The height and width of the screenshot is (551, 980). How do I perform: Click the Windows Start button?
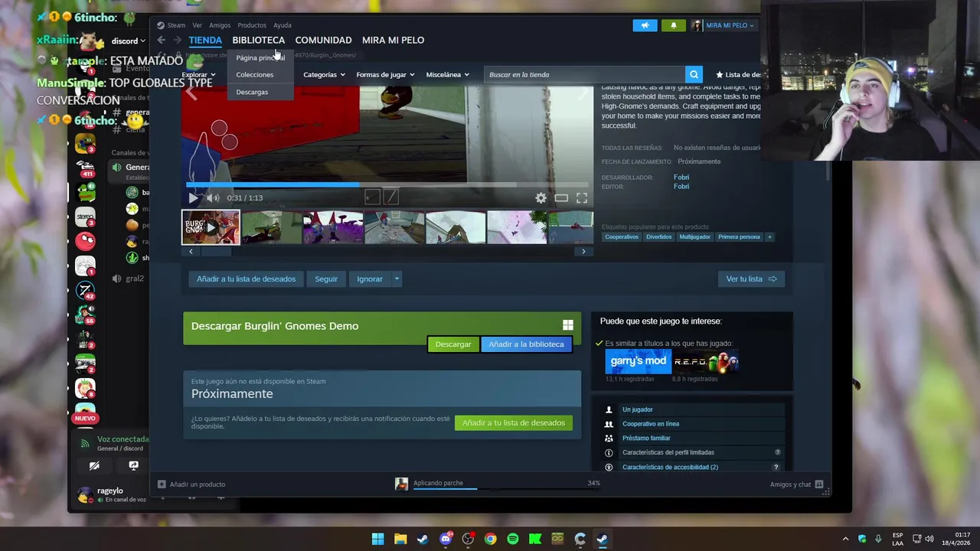click(377, 539)
